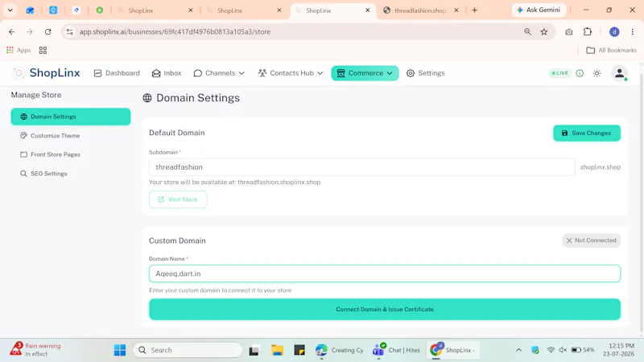The height and width of the screenshot is (362, 644).
Task: Open the Sticky Notes taskbar icon
Action: [x=299, y=350]
